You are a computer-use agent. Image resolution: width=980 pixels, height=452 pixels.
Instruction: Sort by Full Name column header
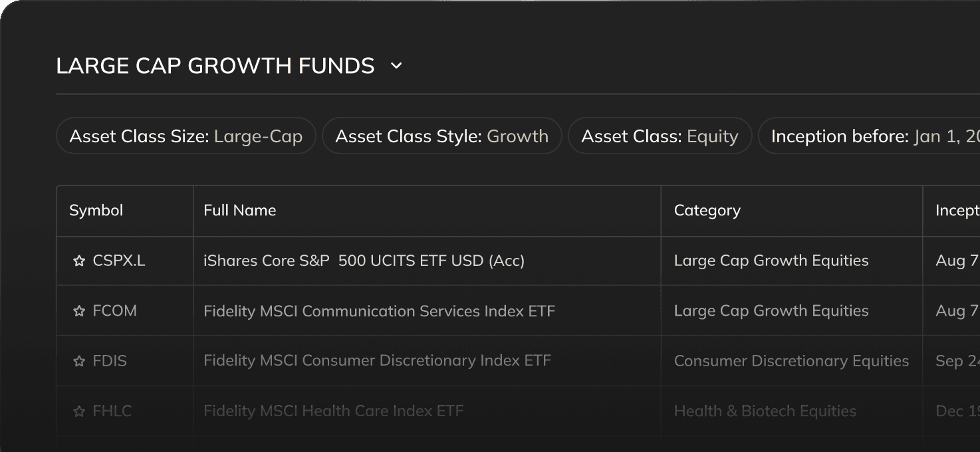tap(239, 211)
